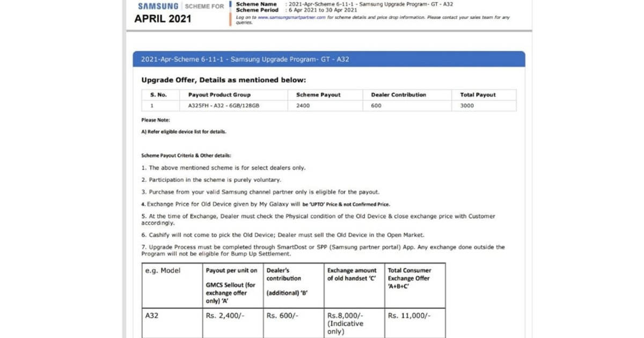Select the 'e.g. Model' table header cell
Image resolution: width=644 pixels, height=338 pixels.
[163, 271]
